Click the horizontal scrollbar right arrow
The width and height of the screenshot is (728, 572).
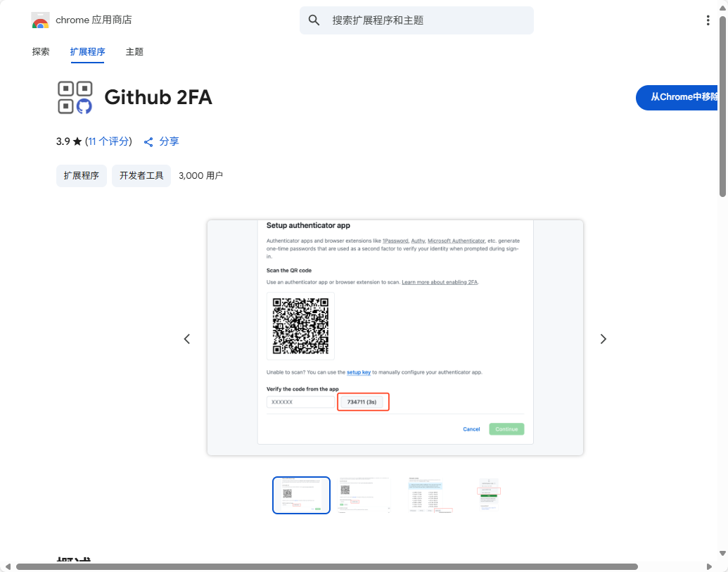709,566
